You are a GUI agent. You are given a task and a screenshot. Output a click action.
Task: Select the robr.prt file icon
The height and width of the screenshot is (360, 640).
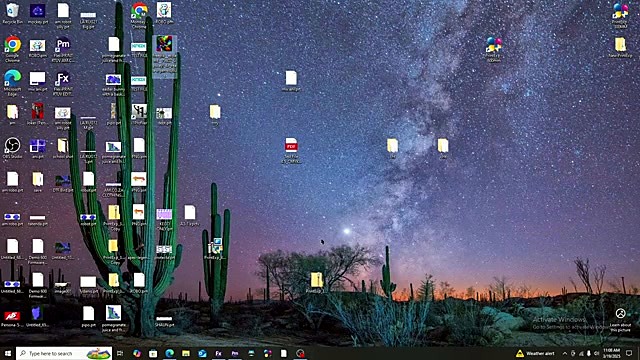(x=164, y=116)
